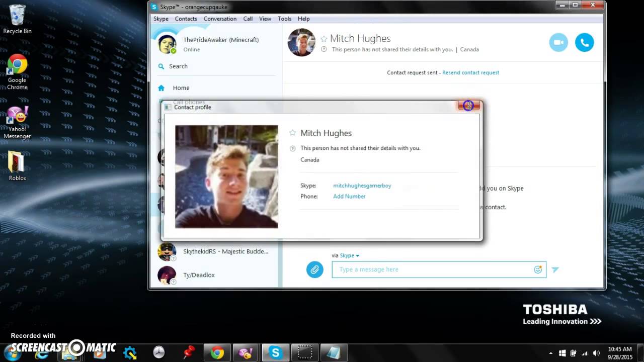Image resolution: width=644 pixels, height=362 pixels.
Task: Click Mitch Hughes name in conversation header
Action: point(360,39)
